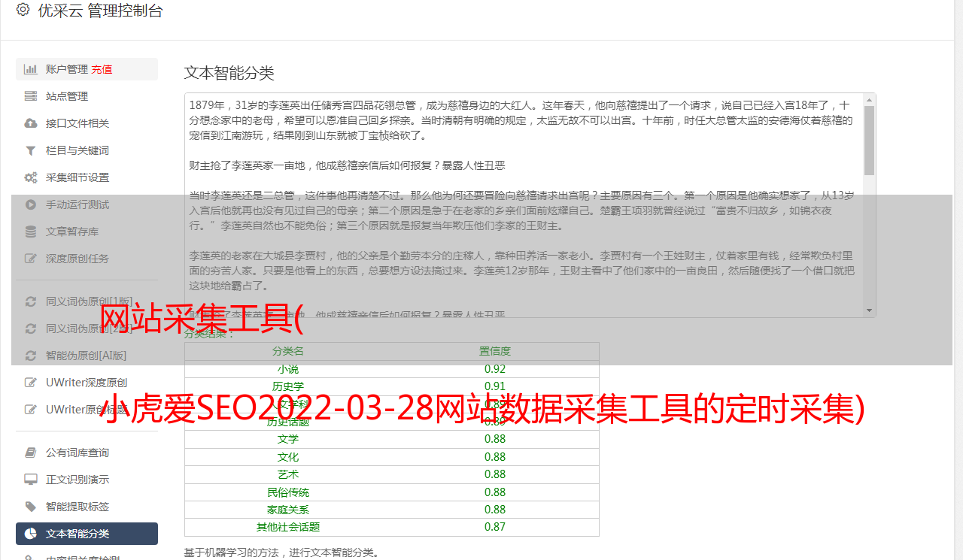Click the play circle icon for 手动运行测试

click(31, 204)
